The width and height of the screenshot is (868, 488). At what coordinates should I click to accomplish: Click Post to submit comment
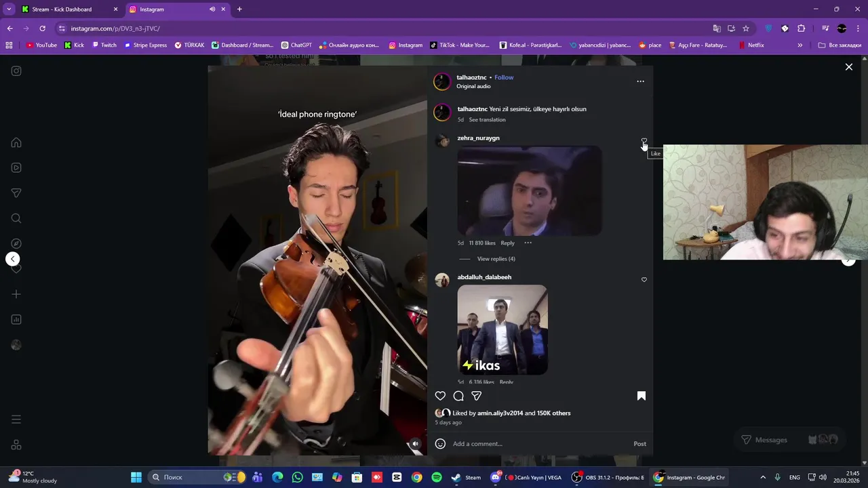639,444
